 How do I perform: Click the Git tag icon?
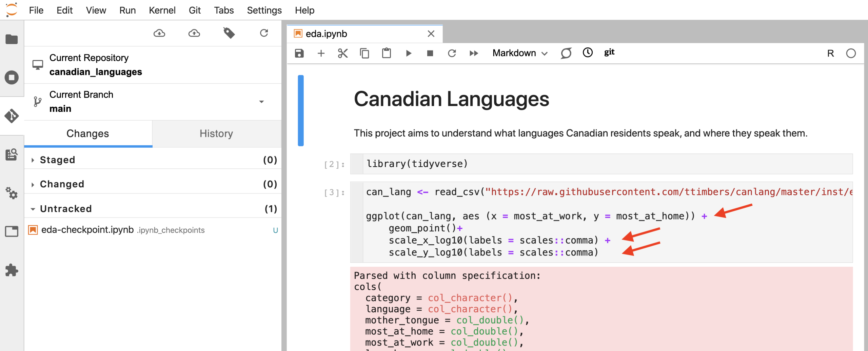[229, 33]
